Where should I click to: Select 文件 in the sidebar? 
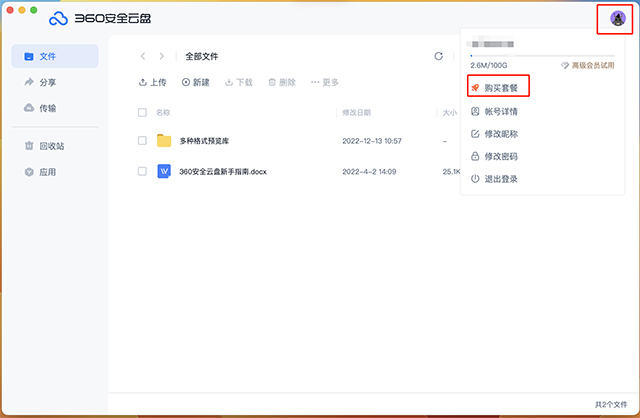(55, 56)
